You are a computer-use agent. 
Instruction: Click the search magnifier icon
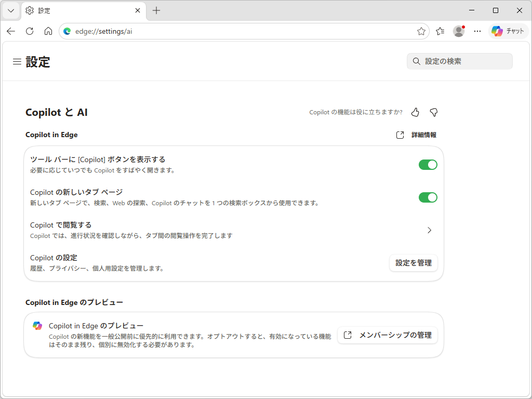[416, 61]
